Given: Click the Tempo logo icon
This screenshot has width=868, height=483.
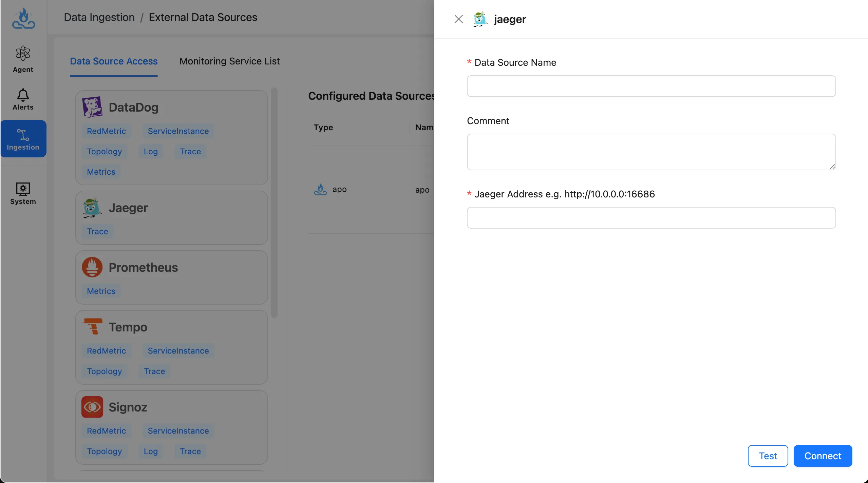Looking at the screenshot, I should (x=92, y=327).
